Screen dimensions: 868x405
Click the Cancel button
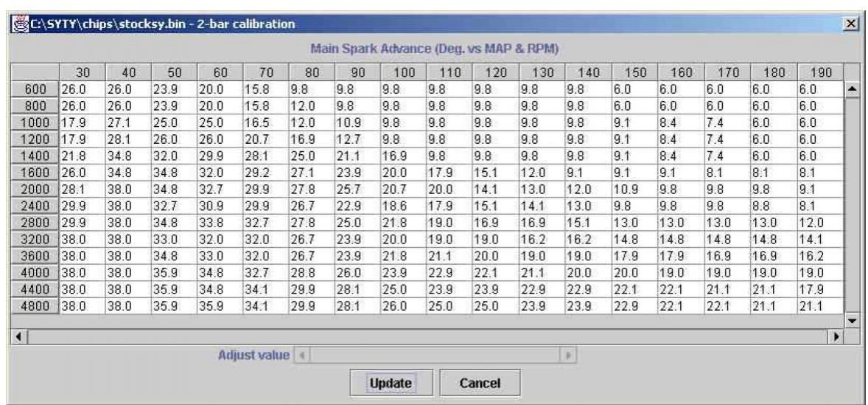pyautogui.click(x=480, y=383)
